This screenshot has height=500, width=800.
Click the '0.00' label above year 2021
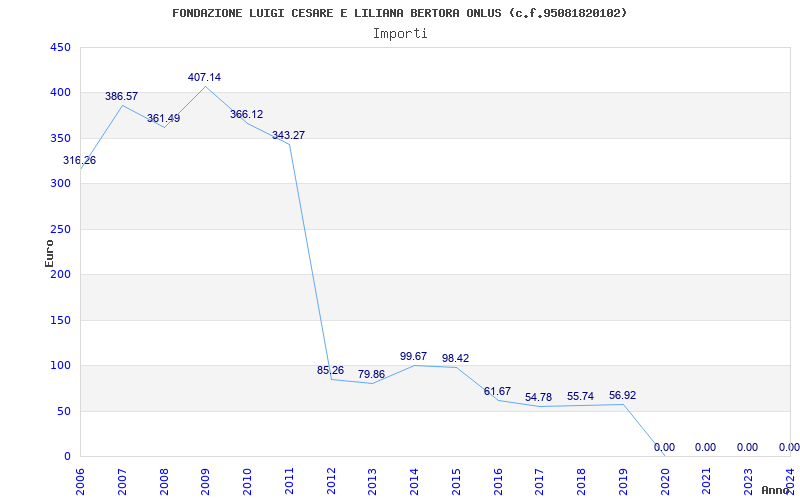pos(706,447)
